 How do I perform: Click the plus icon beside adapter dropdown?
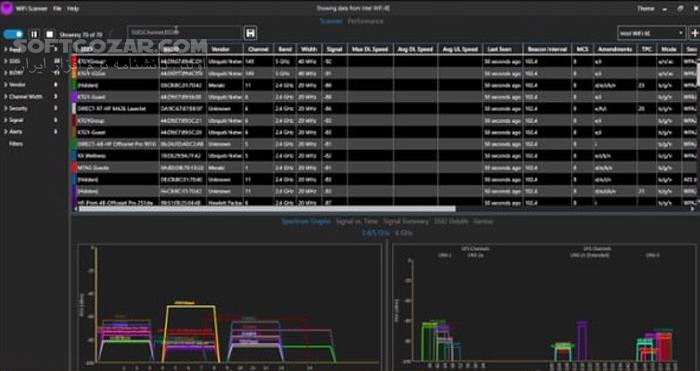(694, 33)
